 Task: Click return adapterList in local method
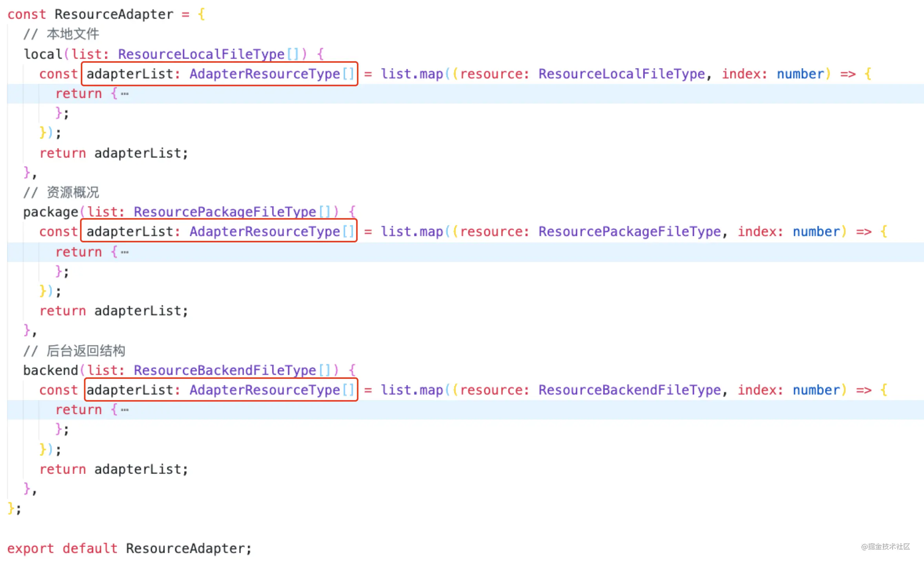pyautogui.click(x=114, y=153)
